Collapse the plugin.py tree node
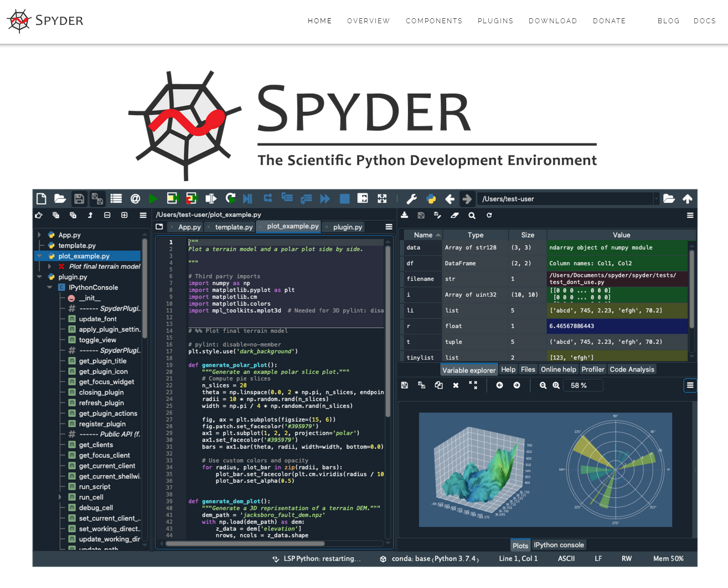The image size is (728, 588). click(39, 277)
